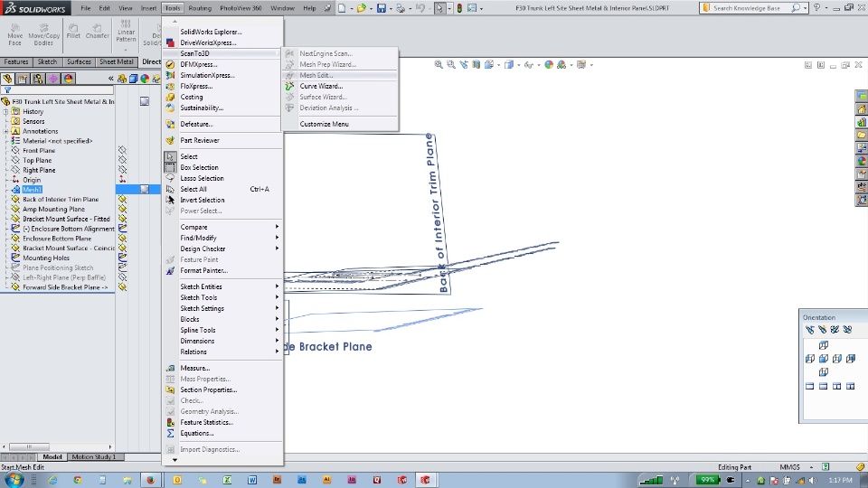The height and width of the screenshot is (488, 868).
Task: Open the View Orientation dropdown arrow
Action: pyautogui.click(x=499, y=65)
